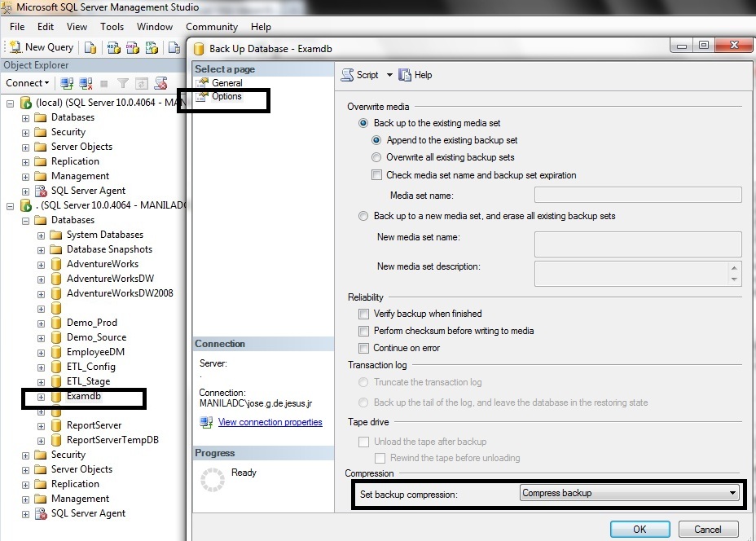Open View connection properties link
756x541 pixels.
point(270,422)
